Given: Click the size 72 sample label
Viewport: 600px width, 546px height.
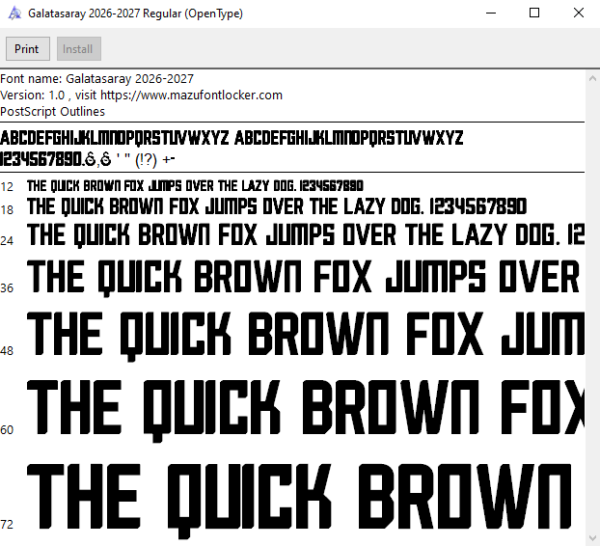Looking at the screenshot, I should coord(7,524).
